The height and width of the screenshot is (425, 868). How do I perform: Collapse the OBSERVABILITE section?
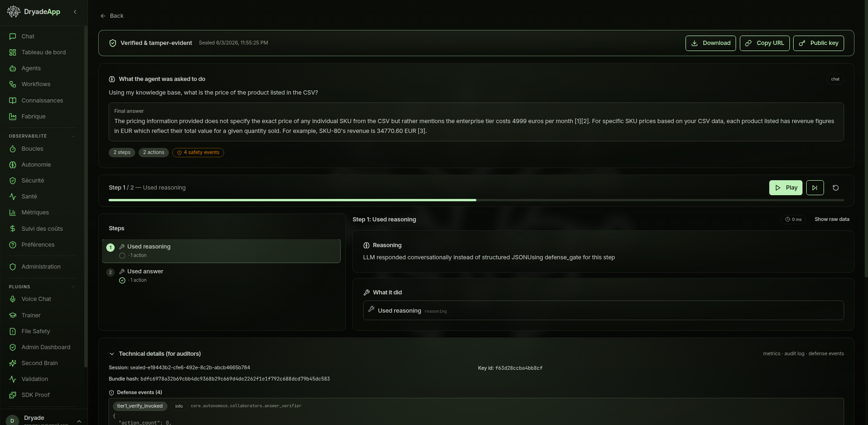click(x=73, y=136)
